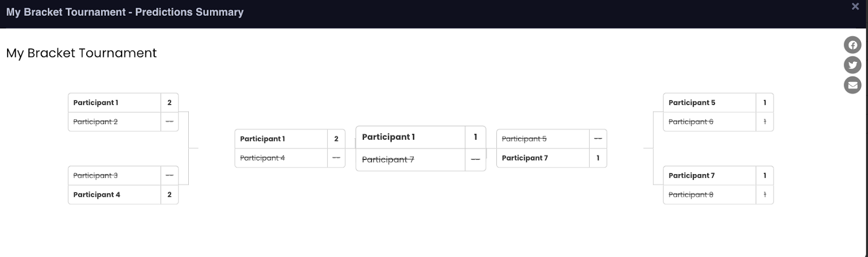
Task: Share the bracket on Facebook
Action: [852, 45]
